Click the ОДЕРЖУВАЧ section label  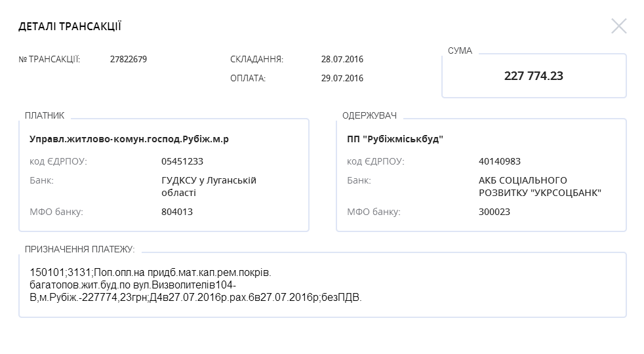(369, 116)
